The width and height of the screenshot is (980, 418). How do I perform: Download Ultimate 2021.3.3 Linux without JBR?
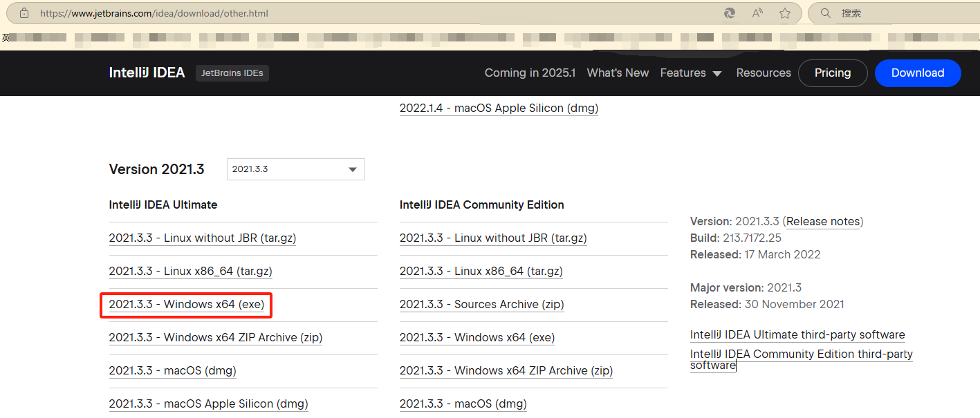pyautogui.click(x=203, y=238)
